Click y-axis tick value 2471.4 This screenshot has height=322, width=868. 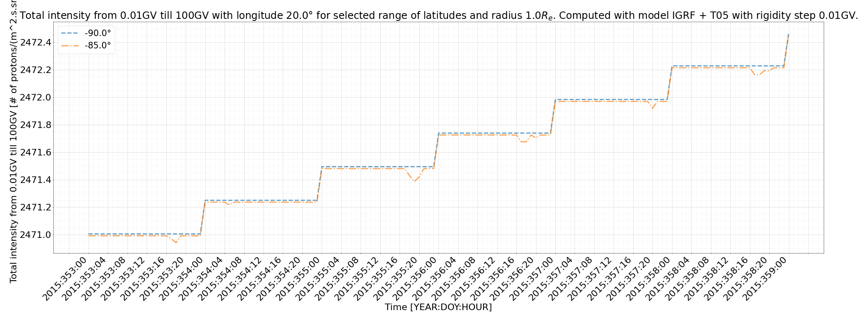point(36,180)
